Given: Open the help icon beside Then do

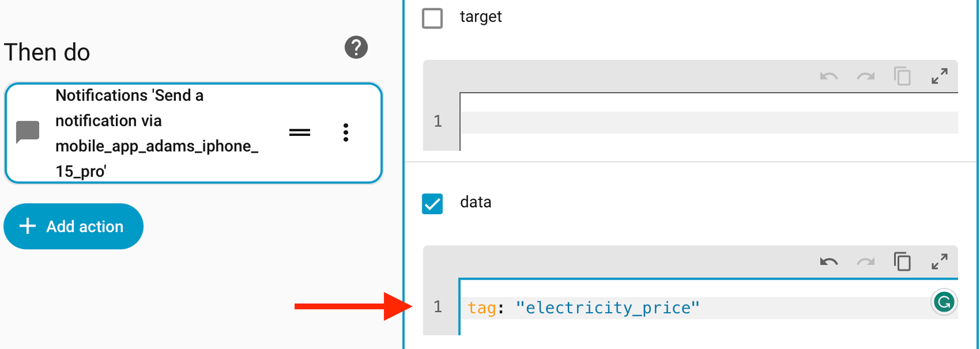Looking at the screenshot, I should tap(356, 47).
